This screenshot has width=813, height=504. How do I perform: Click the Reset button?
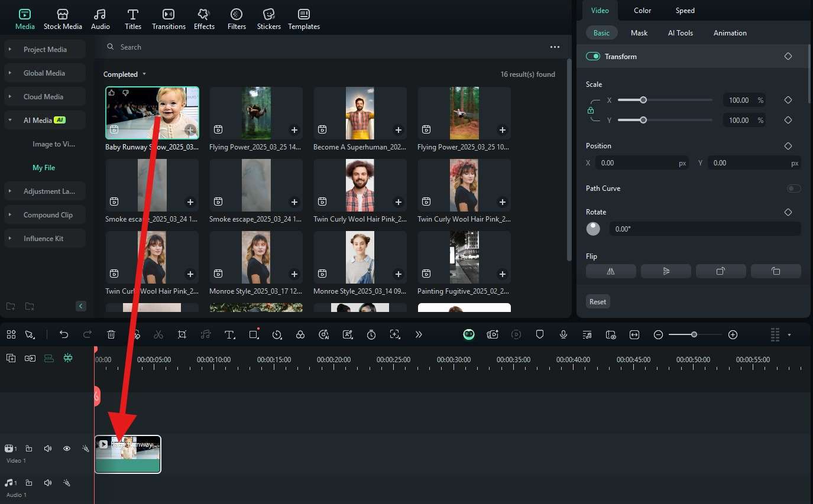[x=597, y=302]
